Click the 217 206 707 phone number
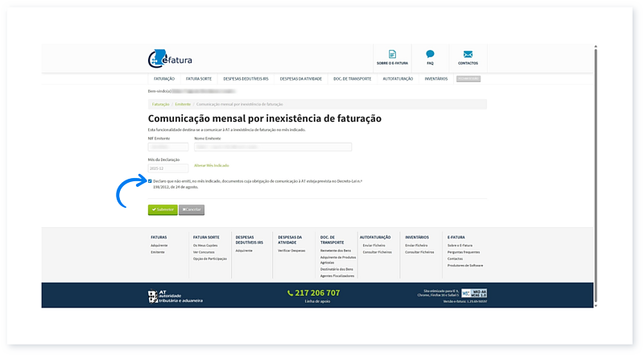 pos(317,293)
